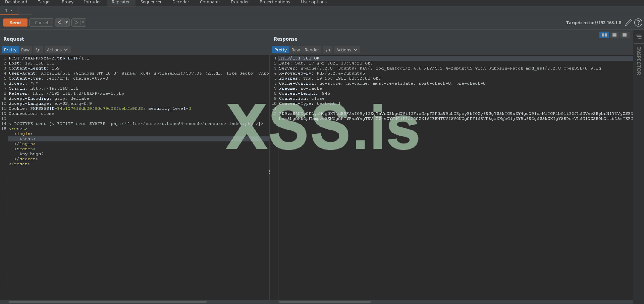The image size is (644, 304).
Task: Open the Project options tab
Action: [x=275, y=2]
